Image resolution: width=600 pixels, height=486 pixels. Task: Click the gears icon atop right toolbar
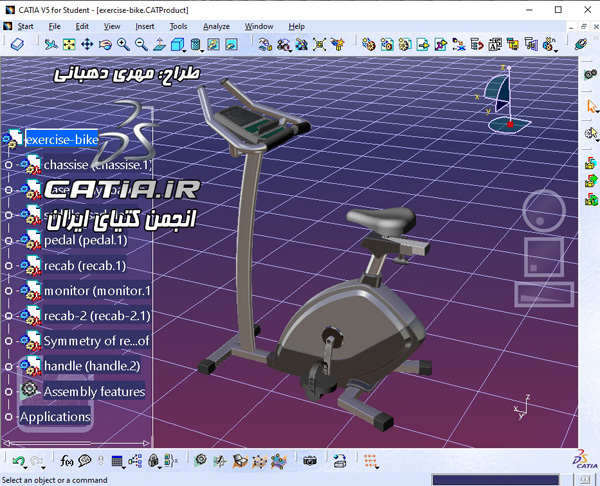coord(591,74)
